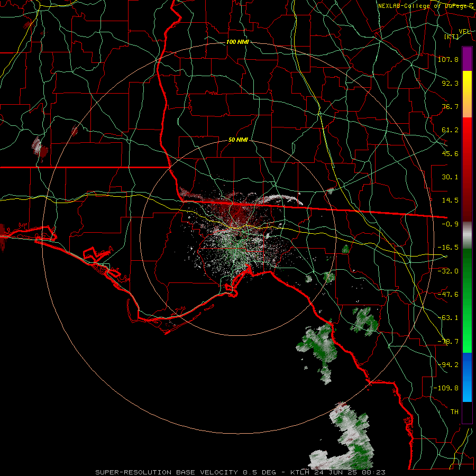Click the -47.6 velocity scale value

coord(448,294)
